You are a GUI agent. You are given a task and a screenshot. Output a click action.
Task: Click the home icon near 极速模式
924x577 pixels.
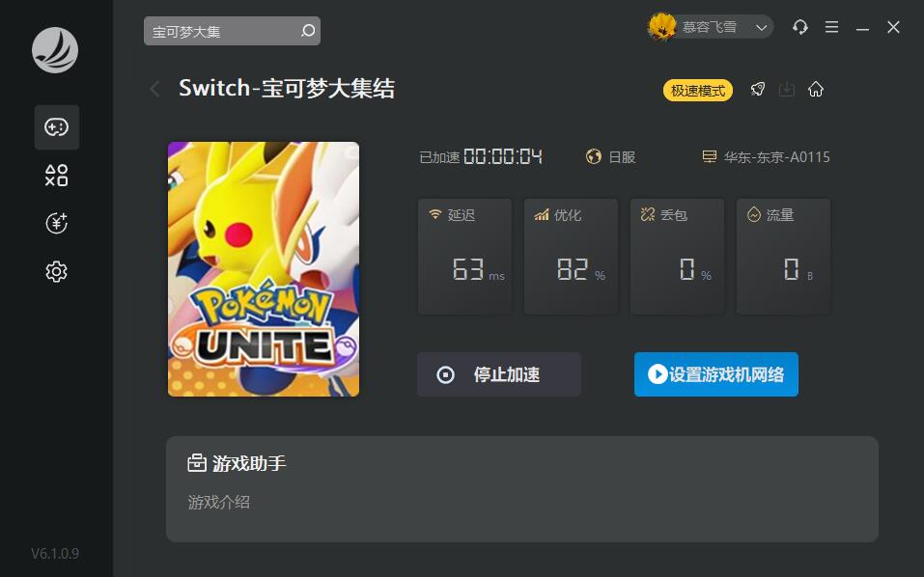click(816, 90)
